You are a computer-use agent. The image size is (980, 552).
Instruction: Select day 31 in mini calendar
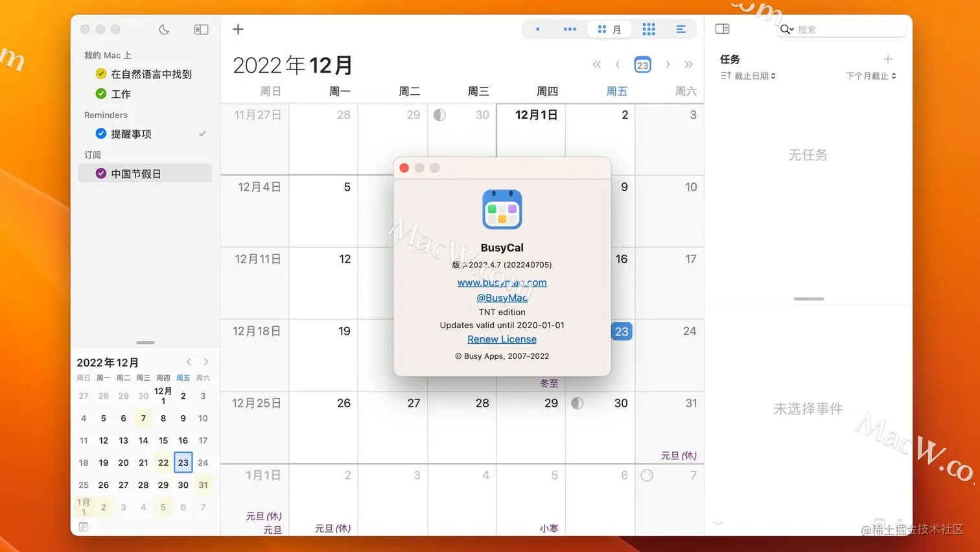point(203,485)
